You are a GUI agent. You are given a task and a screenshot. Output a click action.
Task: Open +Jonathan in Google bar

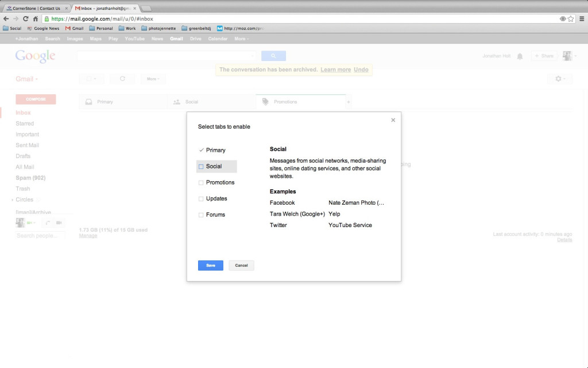tap(26, 39)
